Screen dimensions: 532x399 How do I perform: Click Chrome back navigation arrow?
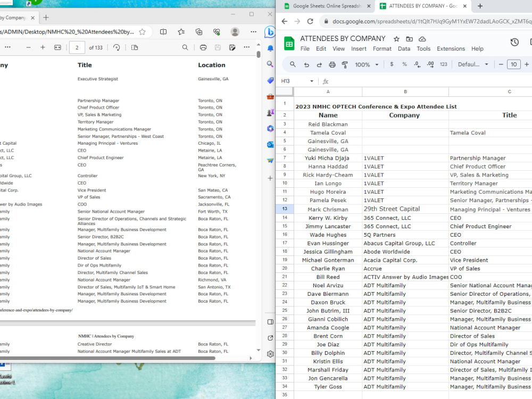284,21
